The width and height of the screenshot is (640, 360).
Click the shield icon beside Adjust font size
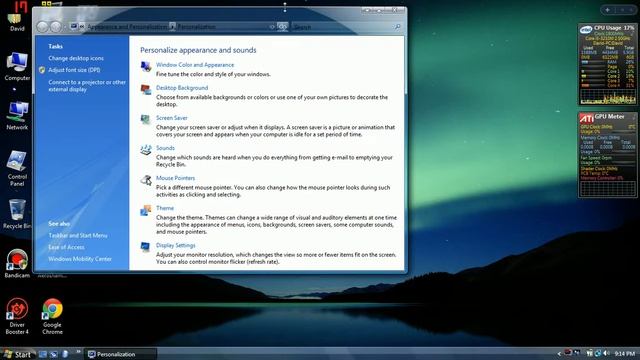(42, 70)
